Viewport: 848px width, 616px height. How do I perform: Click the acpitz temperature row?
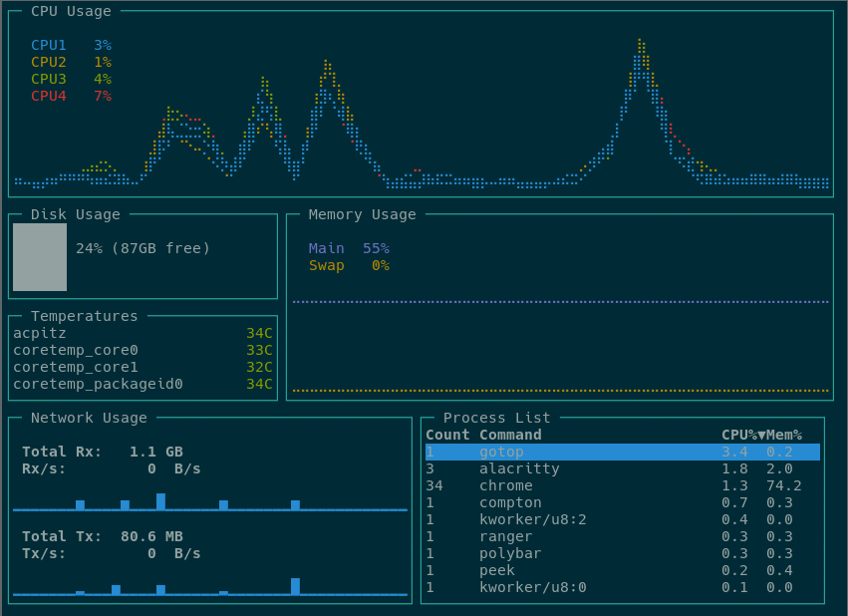(x=142, y=333)
